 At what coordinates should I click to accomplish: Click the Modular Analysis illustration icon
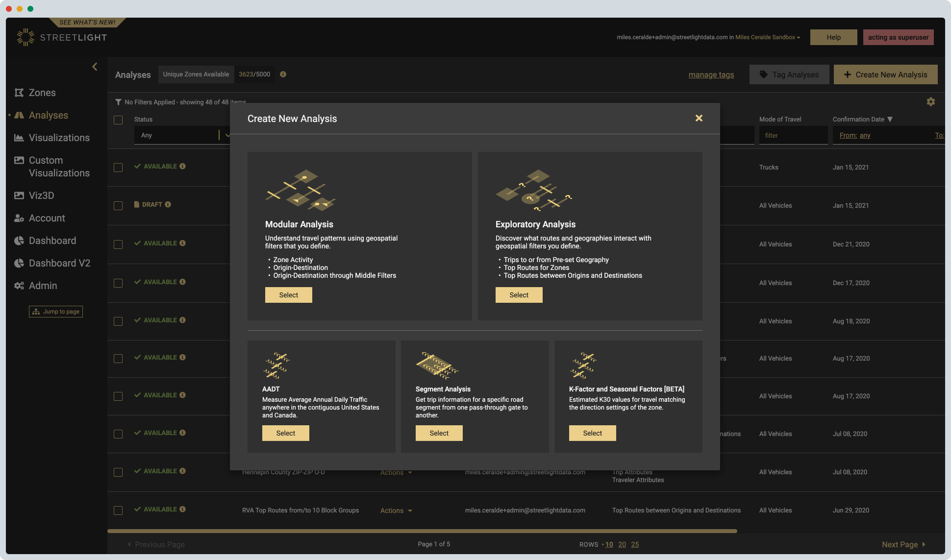click(300, 190)
